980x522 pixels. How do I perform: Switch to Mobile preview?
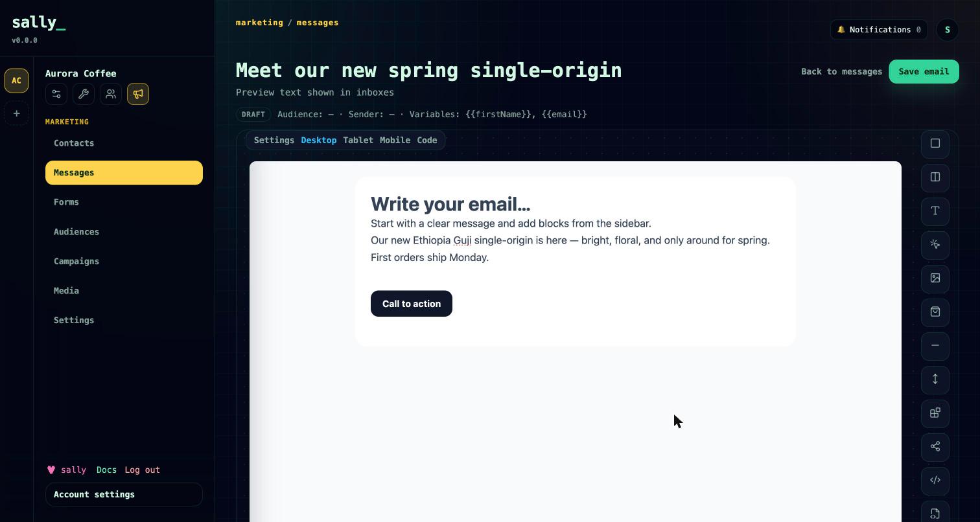tap(395, 141)
